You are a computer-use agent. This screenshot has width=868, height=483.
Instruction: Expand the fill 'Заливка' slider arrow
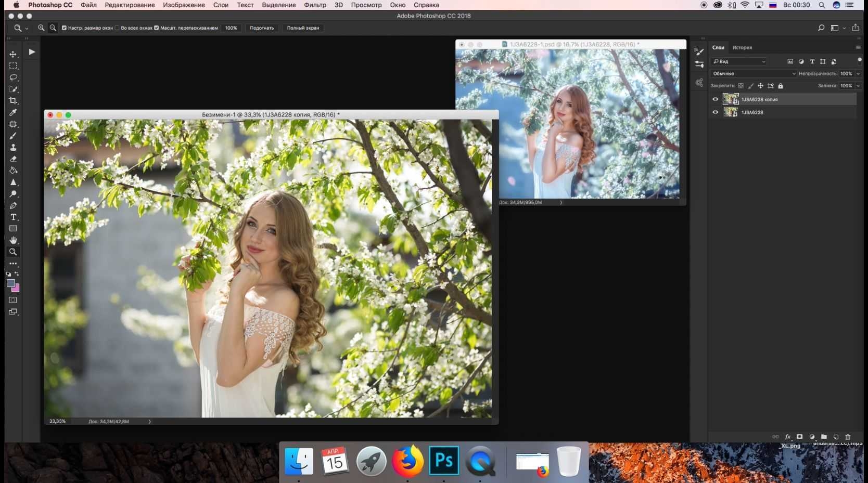[858, 86]
